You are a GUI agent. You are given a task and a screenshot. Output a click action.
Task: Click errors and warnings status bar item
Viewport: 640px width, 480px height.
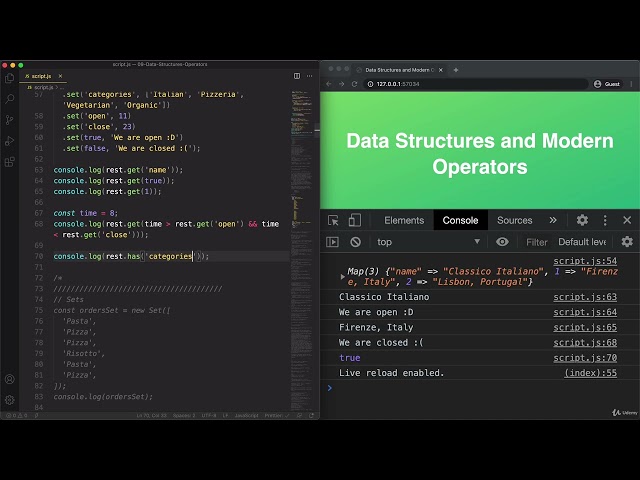(x=17, y=416)
